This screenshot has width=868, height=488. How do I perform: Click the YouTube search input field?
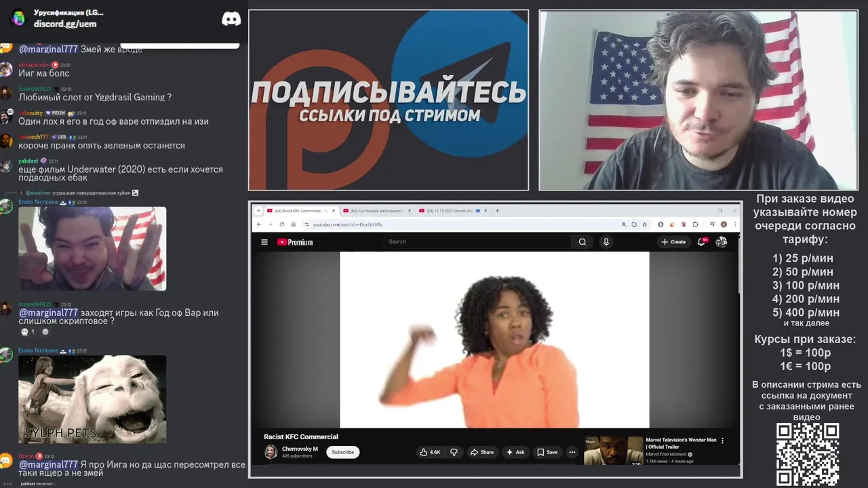coord(478,242)
